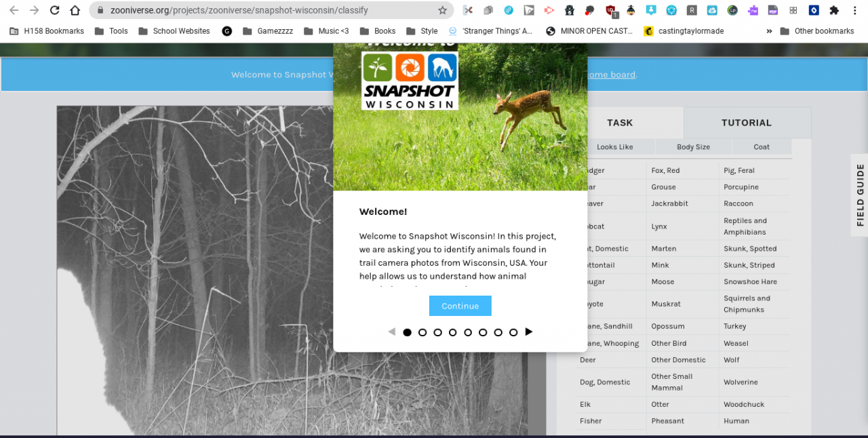
Task: Select the second tutorial step dot
Action: click(422, 332)
